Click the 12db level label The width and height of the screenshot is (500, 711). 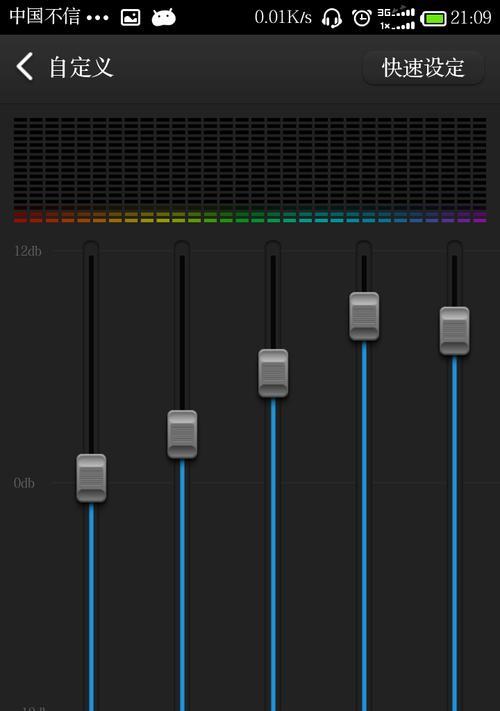(28, 251)
